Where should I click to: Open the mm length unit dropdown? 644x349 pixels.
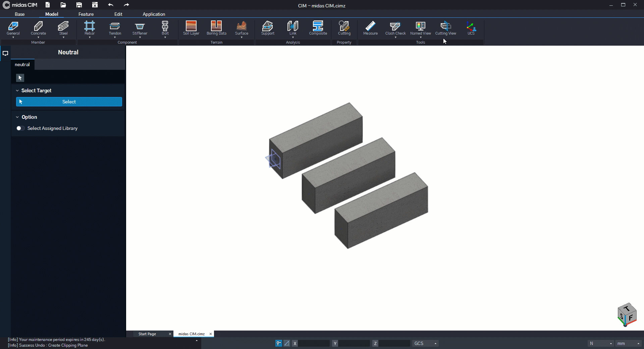pos(629,343)
